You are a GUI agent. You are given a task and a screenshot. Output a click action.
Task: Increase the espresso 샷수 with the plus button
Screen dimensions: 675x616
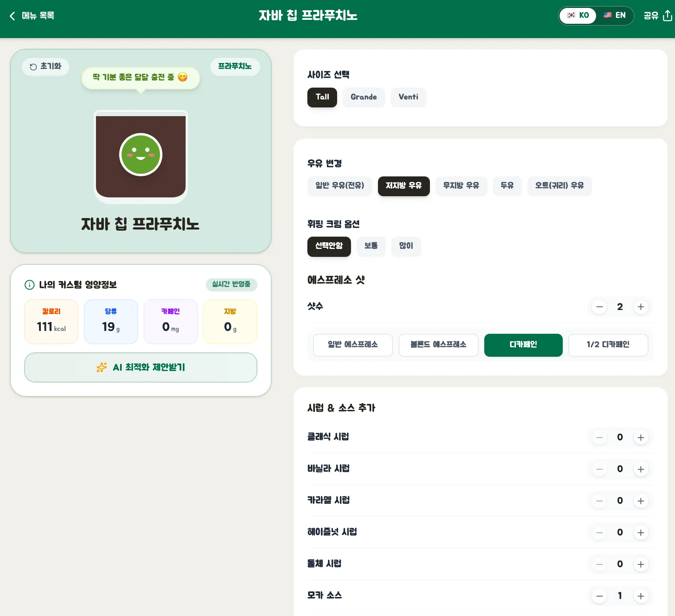tap(641, 307)
